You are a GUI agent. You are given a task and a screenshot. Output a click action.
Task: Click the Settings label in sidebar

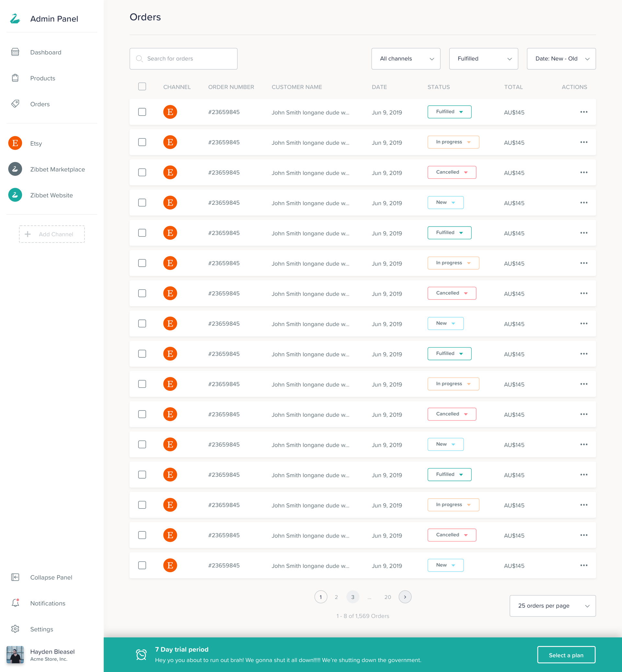(42, 629)
